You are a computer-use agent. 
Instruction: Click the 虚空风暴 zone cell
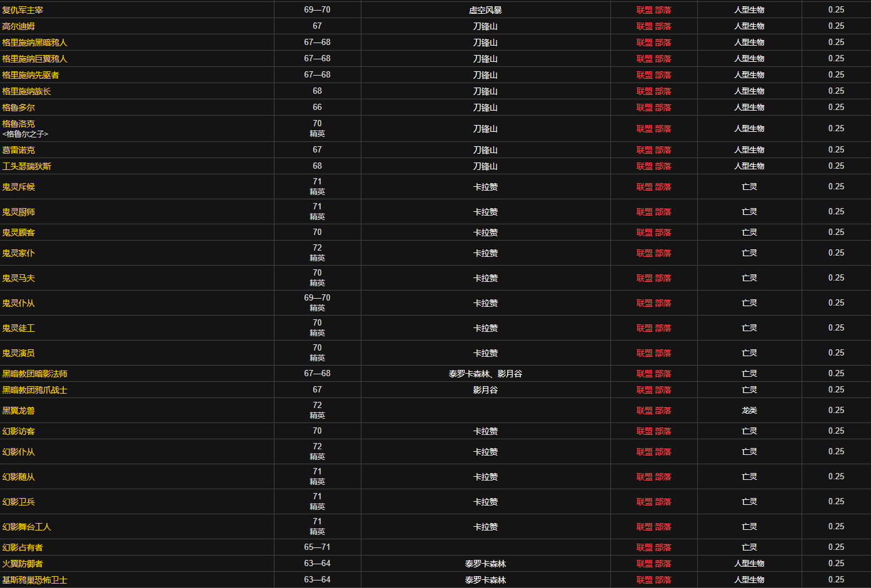pos(485,10)
